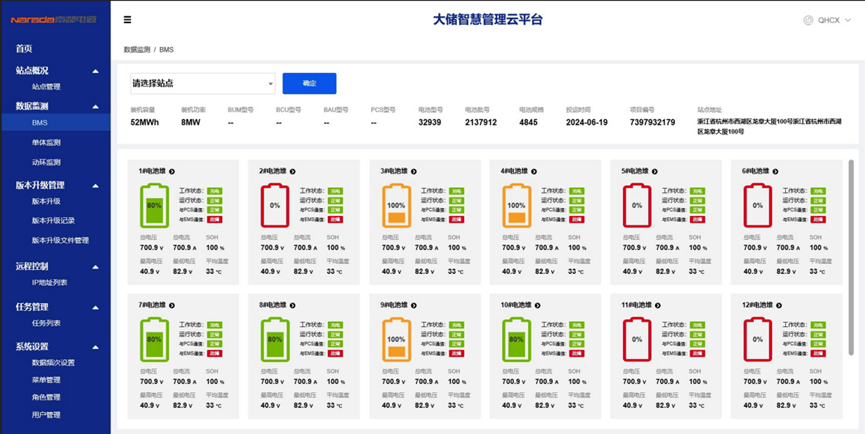Click the 80% green battery icon of 7#电池堆

(154, 340)
